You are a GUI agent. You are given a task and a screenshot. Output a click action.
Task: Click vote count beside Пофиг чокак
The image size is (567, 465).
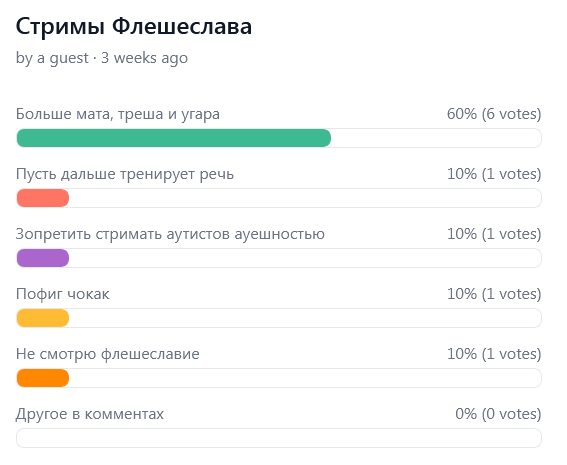point(494,294)
